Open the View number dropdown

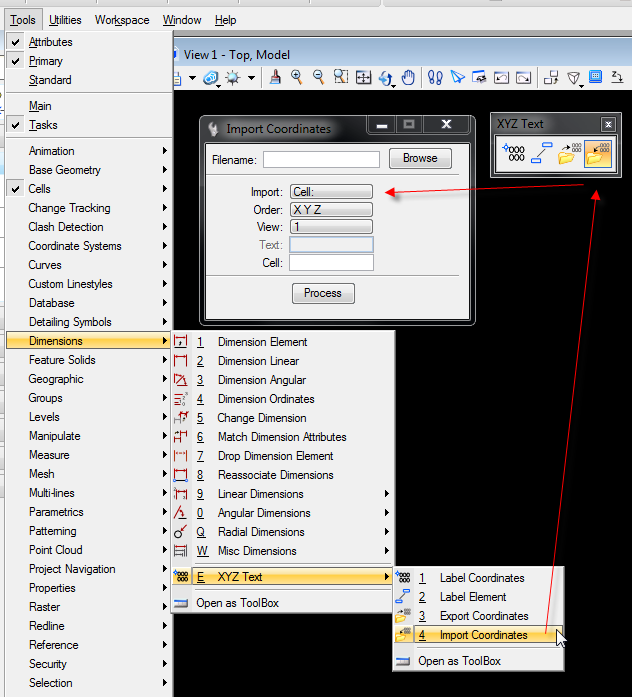point(332,227)
